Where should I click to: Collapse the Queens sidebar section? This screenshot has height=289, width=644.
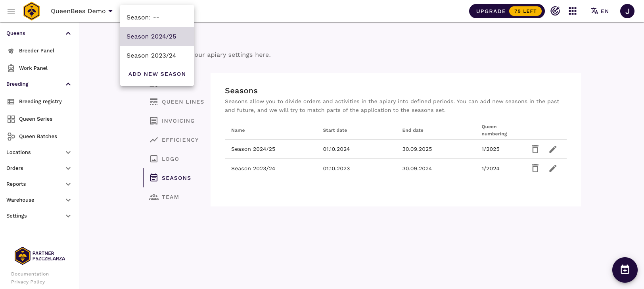(68, 33)
